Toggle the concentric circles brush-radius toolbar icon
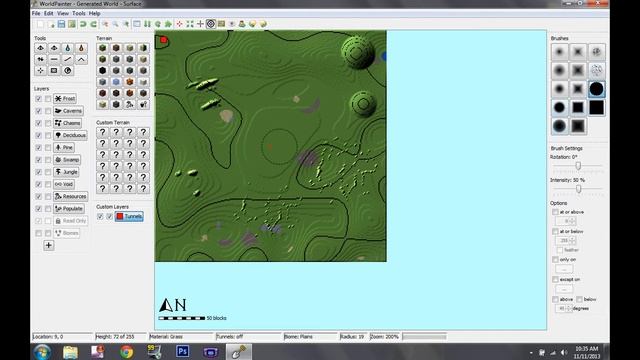 click(x=211, y=24)
